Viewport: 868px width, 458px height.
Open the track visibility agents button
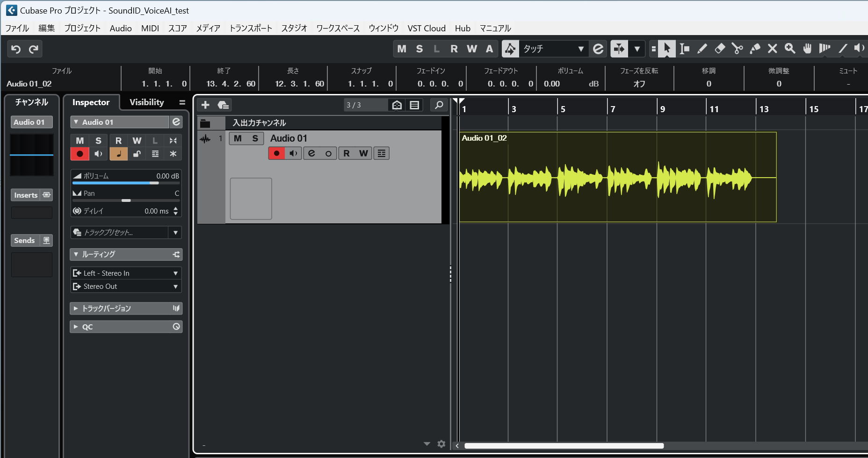[x=397, y=105]
